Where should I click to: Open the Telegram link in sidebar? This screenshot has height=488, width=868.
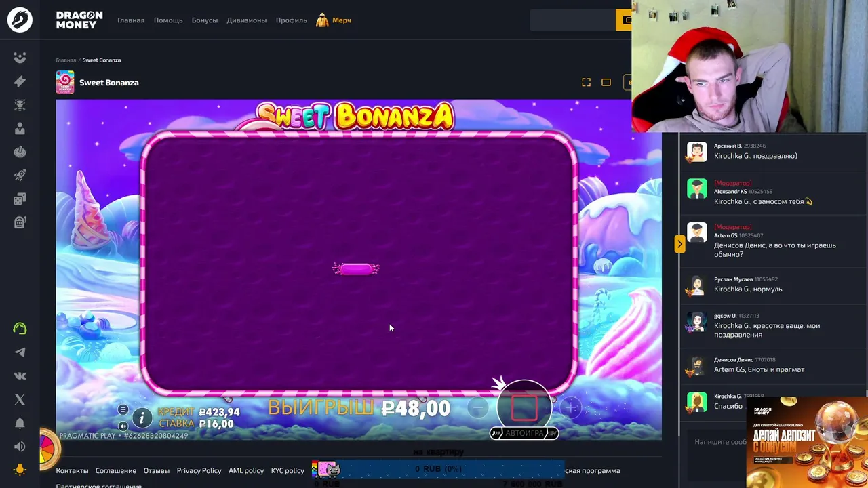pyautogui.click(x=20, y=352)
